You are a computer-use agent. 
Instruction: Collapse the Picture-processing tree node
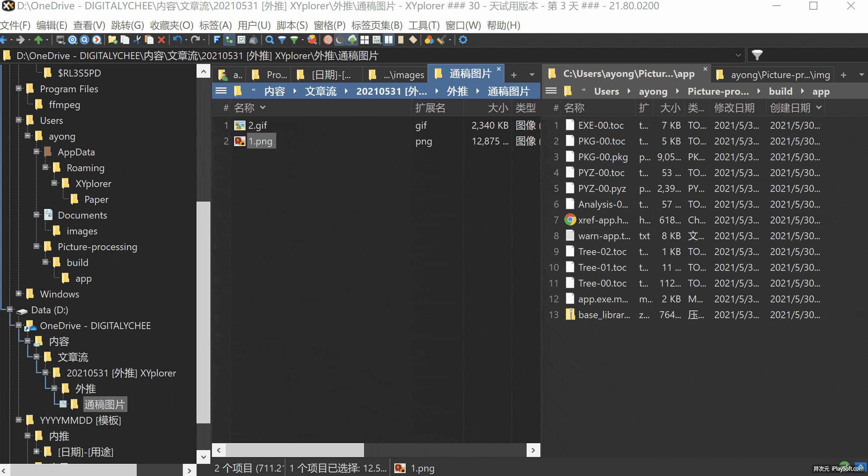coord(36,246)
